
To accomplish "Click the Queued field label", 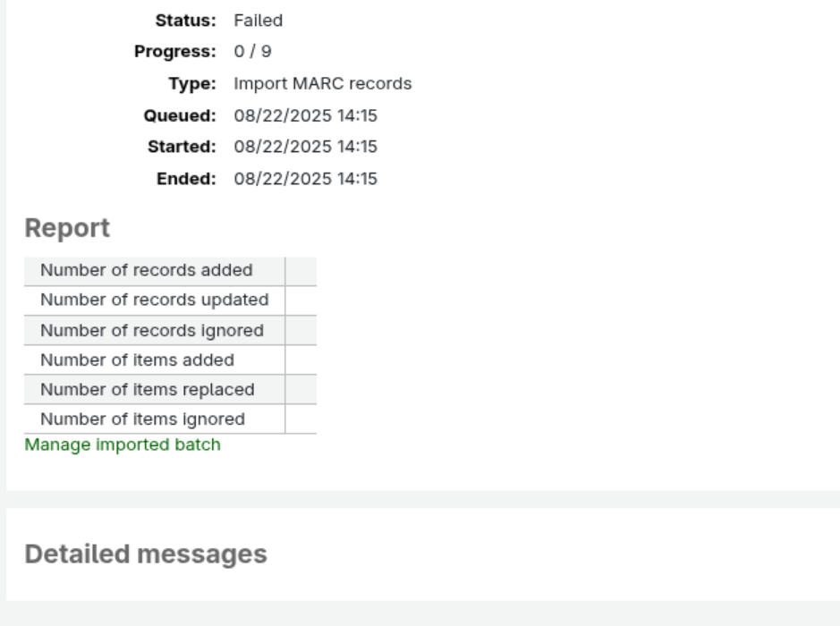I will (181, 115).
